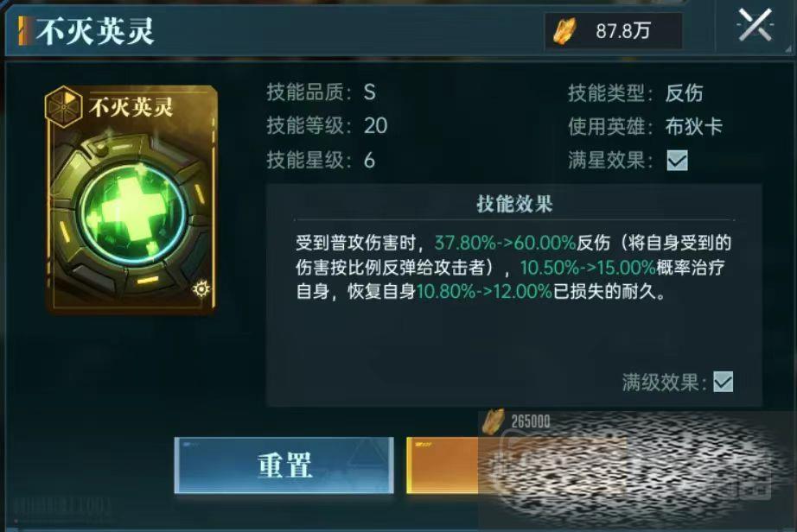The width and height of the screenshot is (797, 532).
Task: Click the hexagon emblem on the skill card
Action: tap(64, 105)
